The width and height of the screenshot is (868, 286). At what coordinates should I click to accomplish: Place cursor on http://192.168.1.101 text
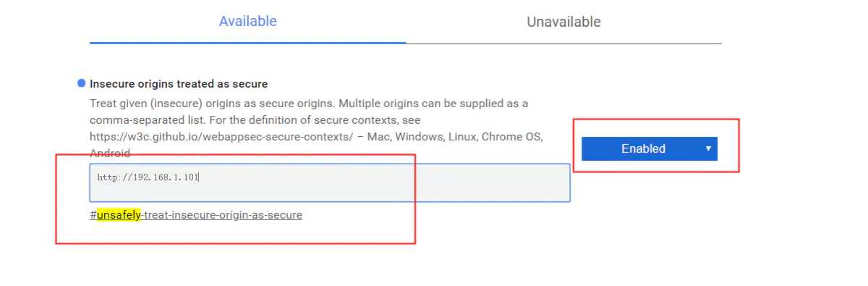click(x=148, y=177)
